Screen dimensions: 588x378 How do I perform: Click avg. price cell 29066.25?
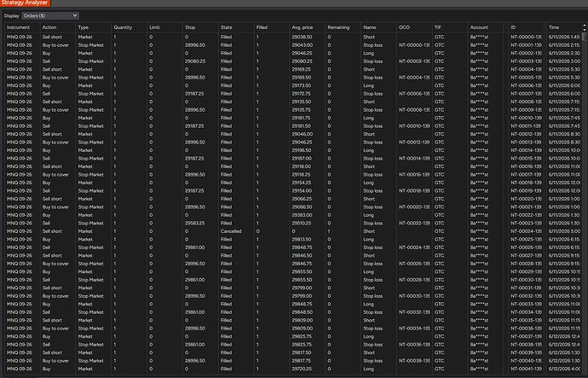coord(303,199)
